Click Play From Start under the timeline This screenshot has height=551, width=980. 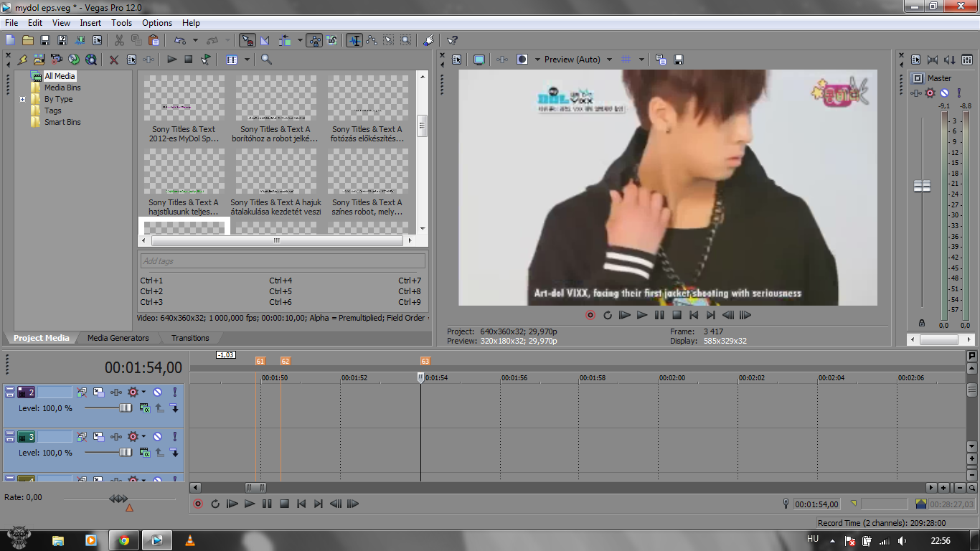tap(232, 504)
